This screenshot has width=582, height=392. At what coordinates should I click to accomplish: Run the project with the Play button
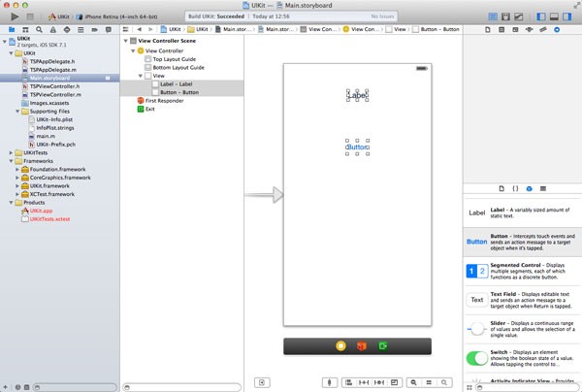coord(15,16)
